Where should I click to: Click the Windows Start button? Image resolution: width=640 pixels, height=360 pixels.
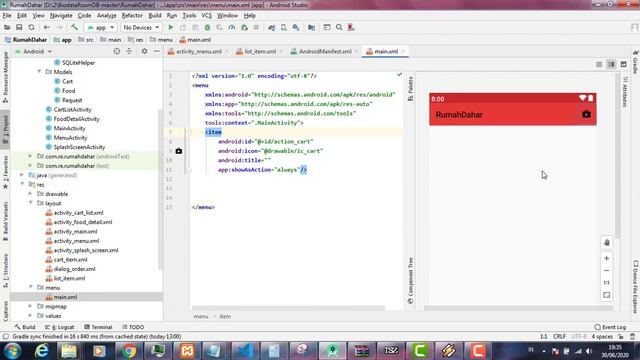[12, 351]
